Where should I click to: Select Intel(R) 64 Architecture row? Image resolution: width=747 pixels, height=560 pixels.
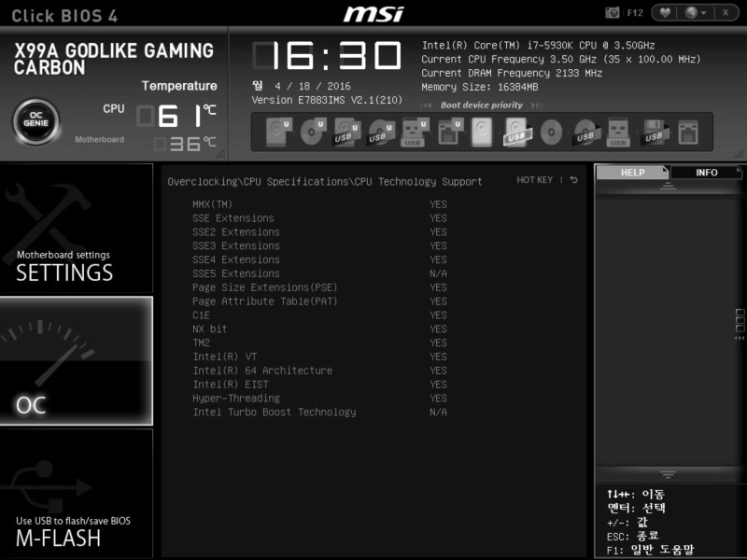(319, 370)
